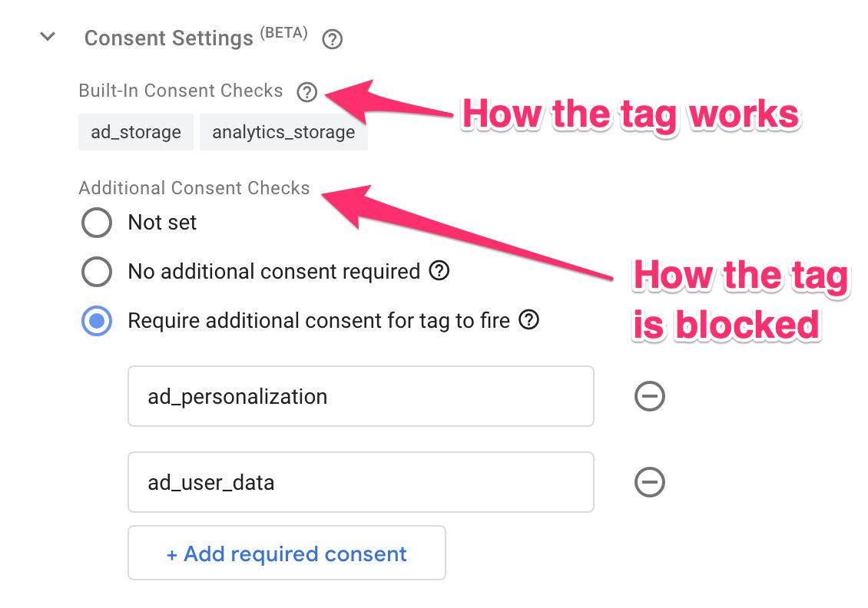This screenshot has height=608, width=868.
Task: Open help icon after Require additional consent
Action: click(529, 320)
